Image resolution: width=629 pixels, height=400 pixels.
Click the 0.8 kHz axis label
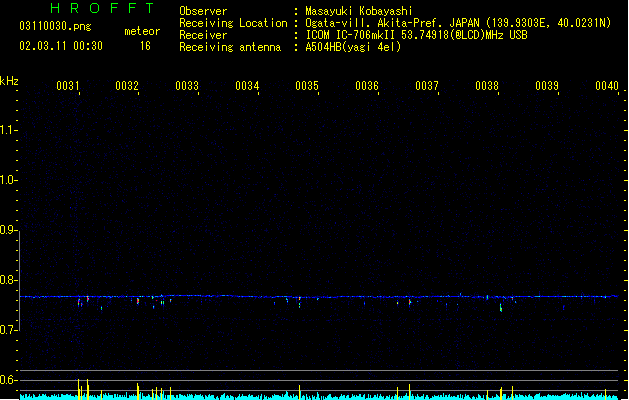pyautogui.click(x=8, y=280)
